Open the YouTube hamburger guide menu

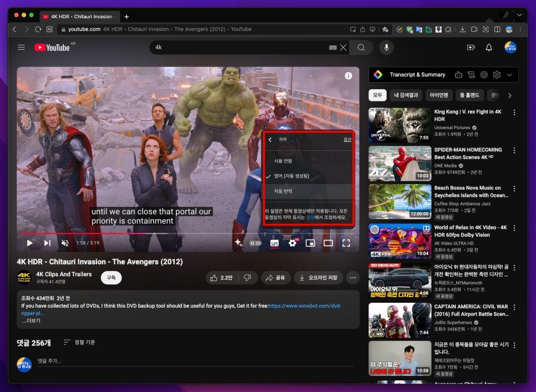click(21, 47)
